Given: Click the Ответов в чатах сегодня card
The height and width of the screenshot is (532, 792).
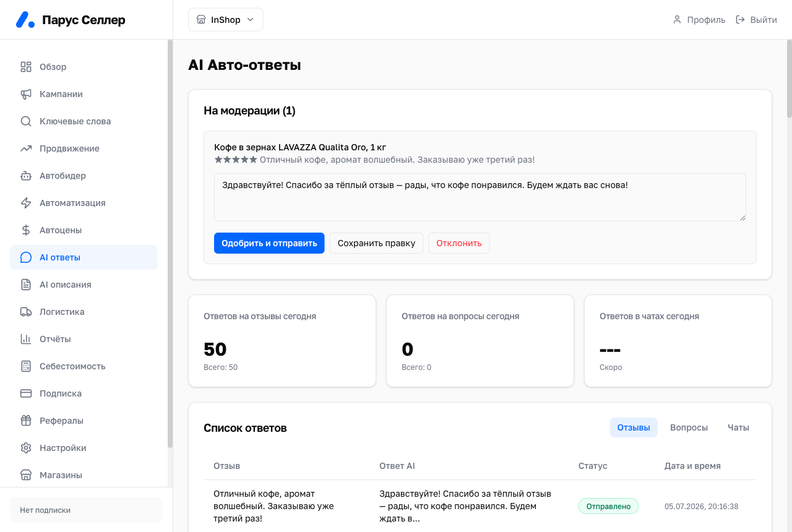Looking at the screenshot, I should tap(678, 341).
